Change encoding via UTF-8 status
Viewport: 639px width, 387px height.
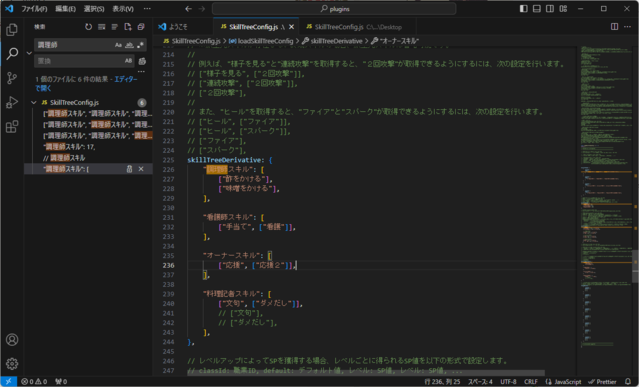tap(508, 382)
